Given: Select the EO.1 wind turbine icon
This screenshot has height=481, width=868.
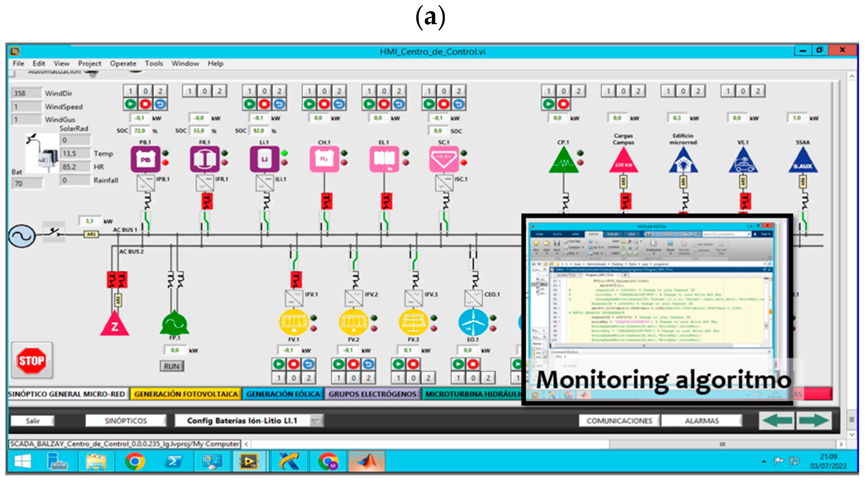Looking at the screenshot, I should pos(473,323).
